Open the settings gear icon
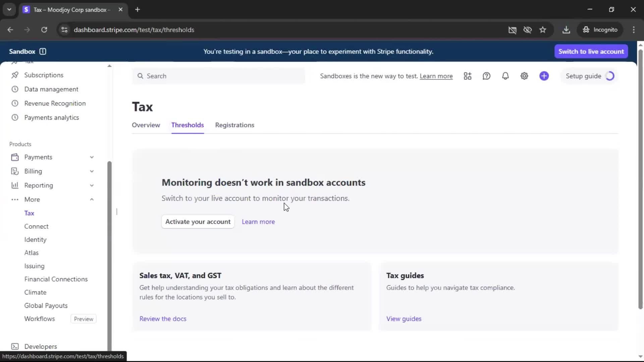This screenshot has width=644, height=362. [x=524, y=76]
